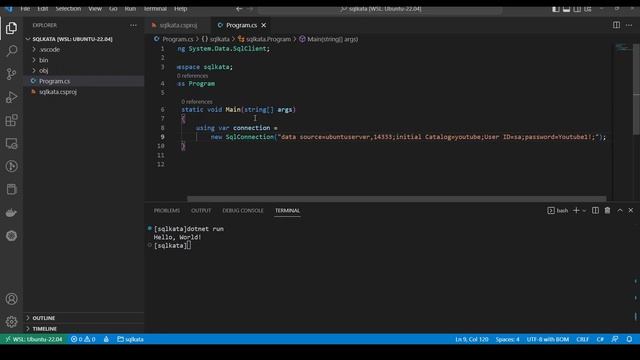Open notifications bell in status bar
The height and width of the screenshot is (360, 640).
click(629, 339)
